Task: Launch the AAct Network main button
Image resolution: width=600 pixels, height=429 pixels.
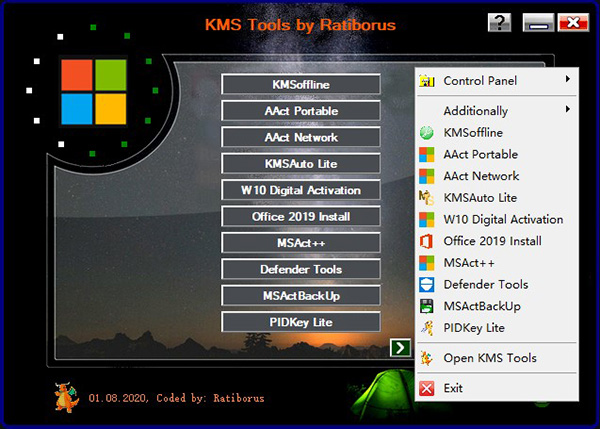Action: pos(301,137)
